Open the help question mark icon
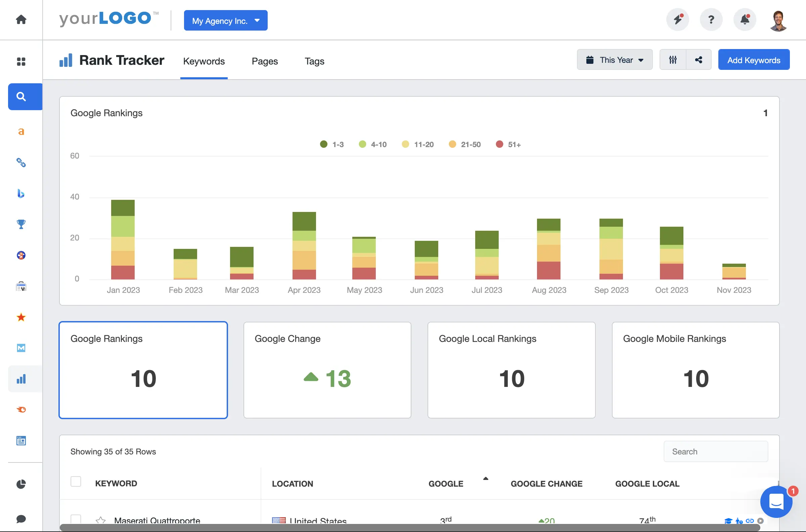The height and width of the screenshot is (532, 806). tap(711, 19)
